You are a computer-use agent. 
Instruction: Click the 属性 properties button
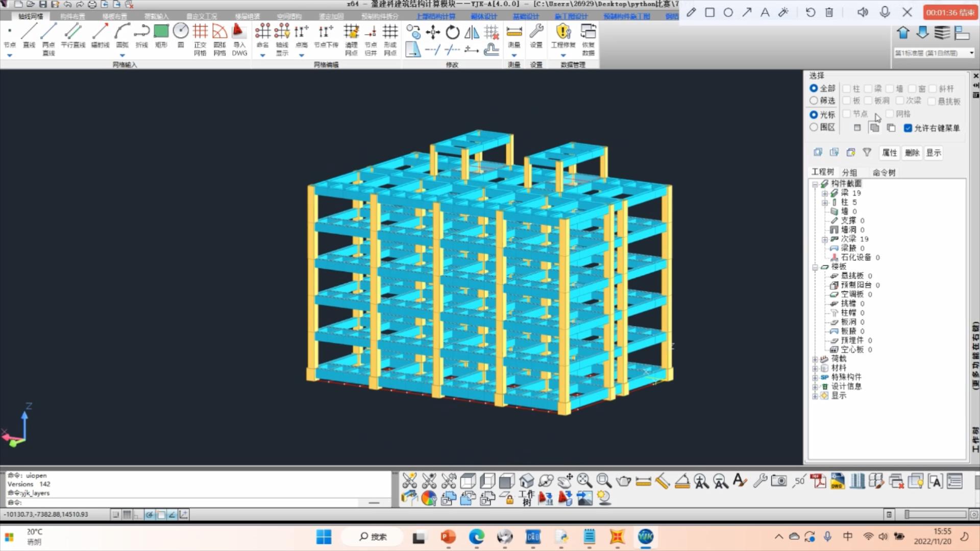(889, 153)
